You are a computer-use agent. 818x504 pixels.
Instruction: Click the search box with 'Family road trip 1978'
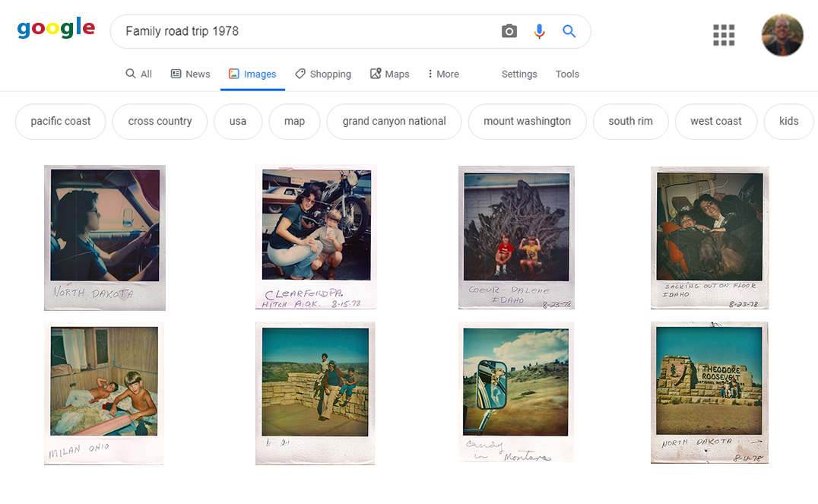coord(304,31)
